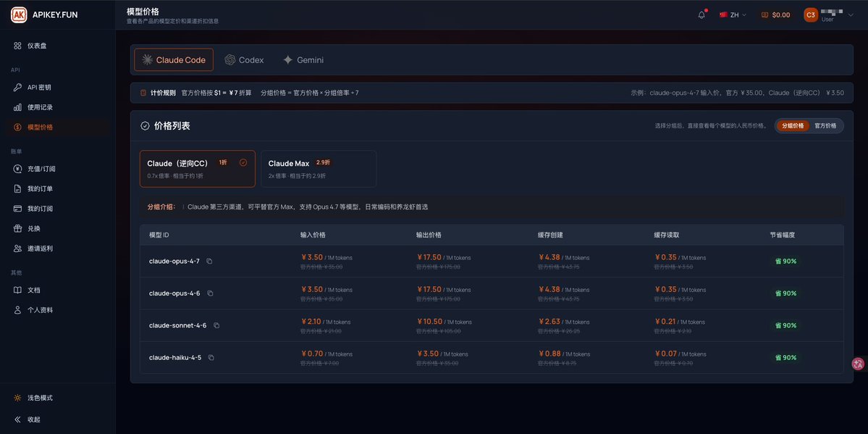The width and height of the screenshot is (868, 434).
Task: Click the APIKEY.FUN logo icon
Action: coord(19,15)
